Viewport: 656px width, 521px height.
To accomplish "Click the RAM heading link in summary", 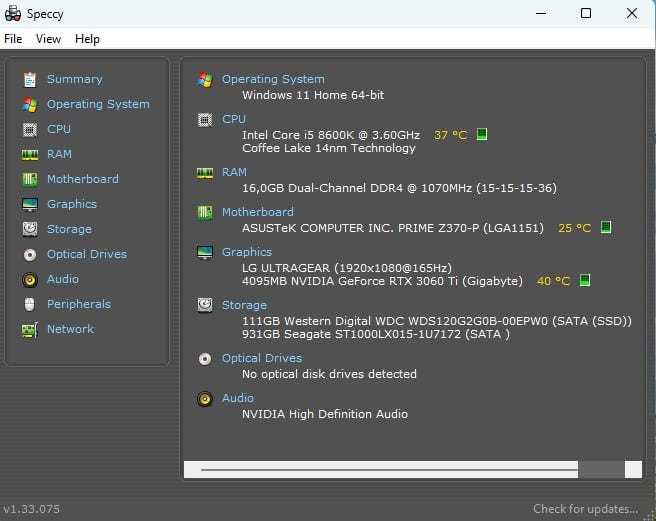I will [234, 172].
